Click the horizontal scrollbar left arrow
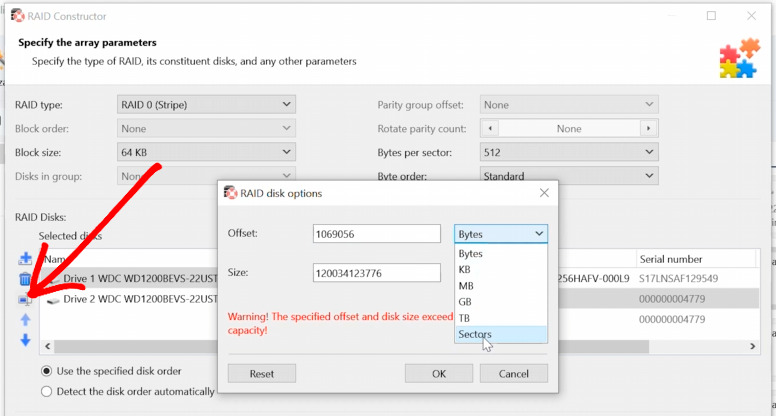Image resolution: width=776 pixels, height=416 pixels. tap(48, 346)
